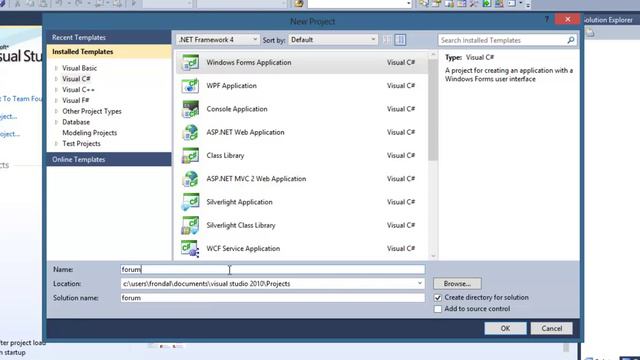Select Database in the templates tree

[x=76, y=122]
